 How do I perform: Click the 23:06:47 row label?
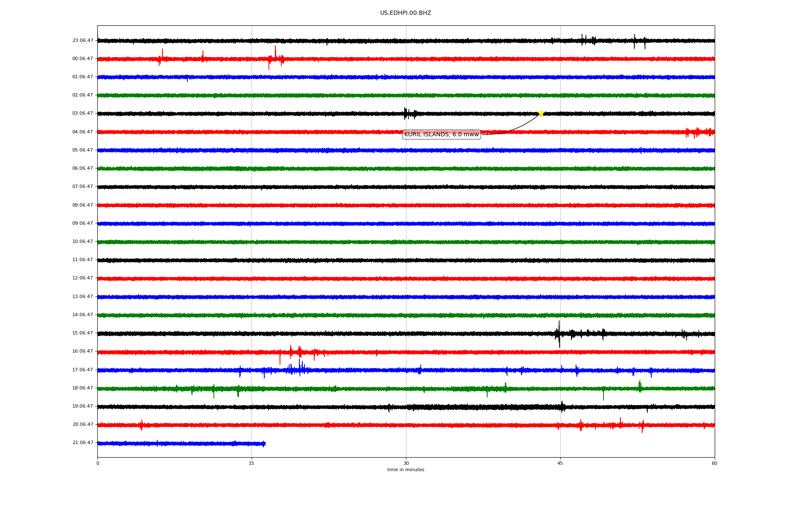(x=83, y=41)
